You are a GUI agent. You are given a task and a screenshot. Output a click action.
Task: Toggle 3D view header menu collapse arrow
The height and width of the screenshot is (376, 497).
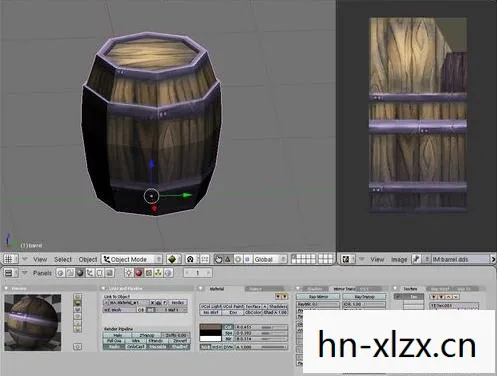(x=25, y=259)
